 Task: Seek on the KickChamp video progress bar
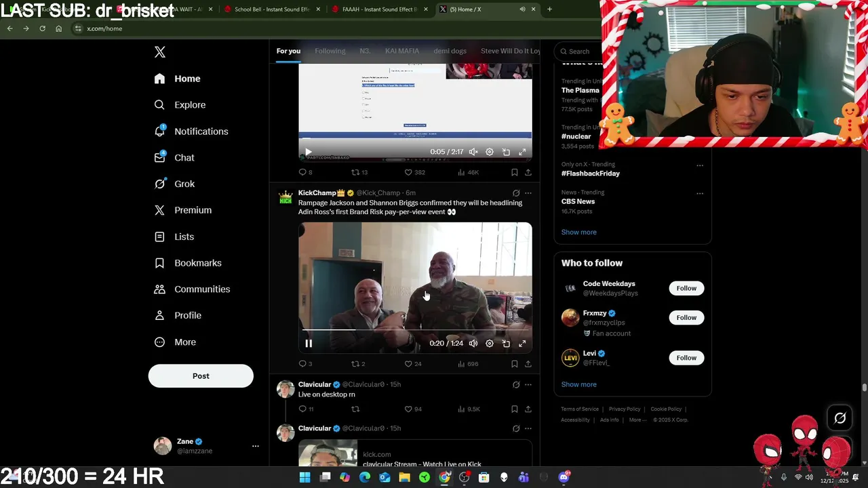pyautogui.click(x=415, y=330)
